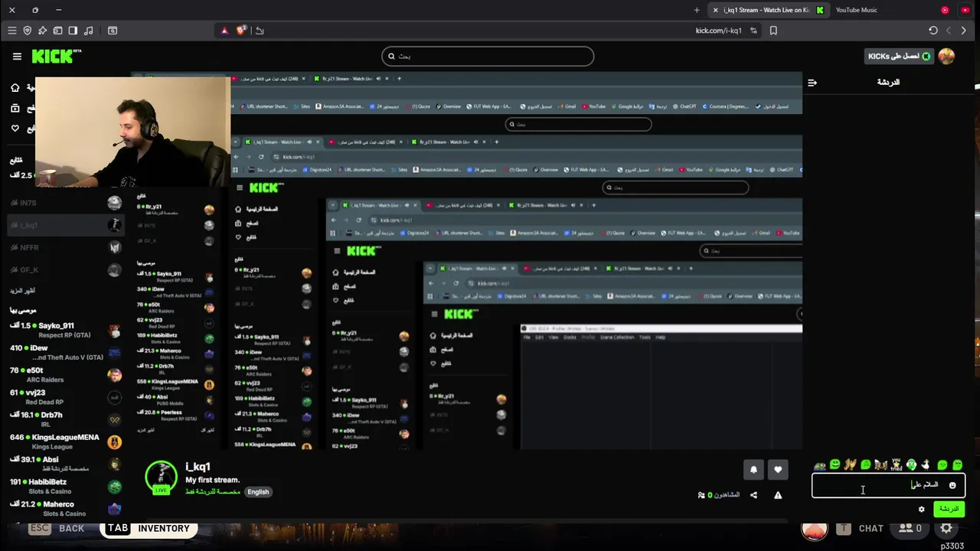The image size is (980, 551).
Task: Click the Following heart icon in sidebar
Action: pyautogui.click(x=15, y=129)
